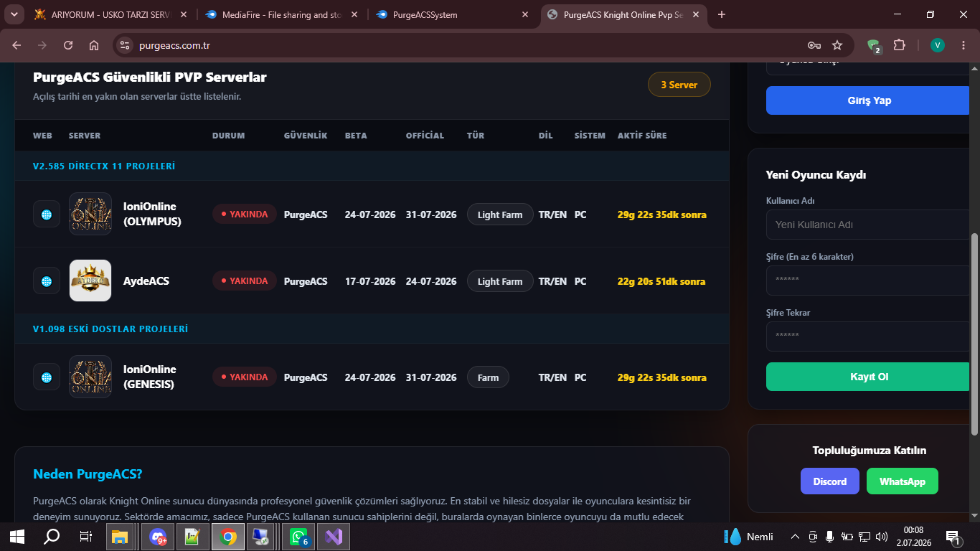Open the Visual Studio taskbar icon
The height and width of the screenshot is (551, 980).
tap(334, 537)
